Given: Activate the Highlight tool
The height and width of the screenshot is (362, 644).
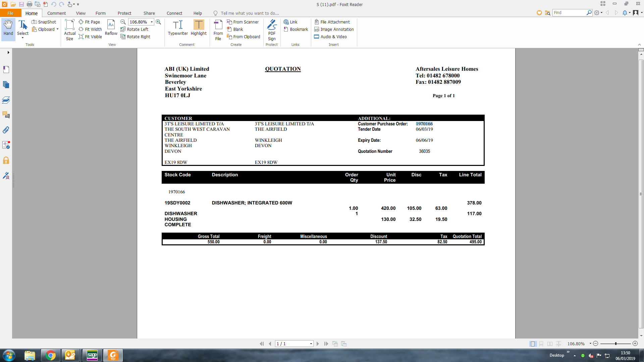Looking at the screenshot, I should point(199,25).
